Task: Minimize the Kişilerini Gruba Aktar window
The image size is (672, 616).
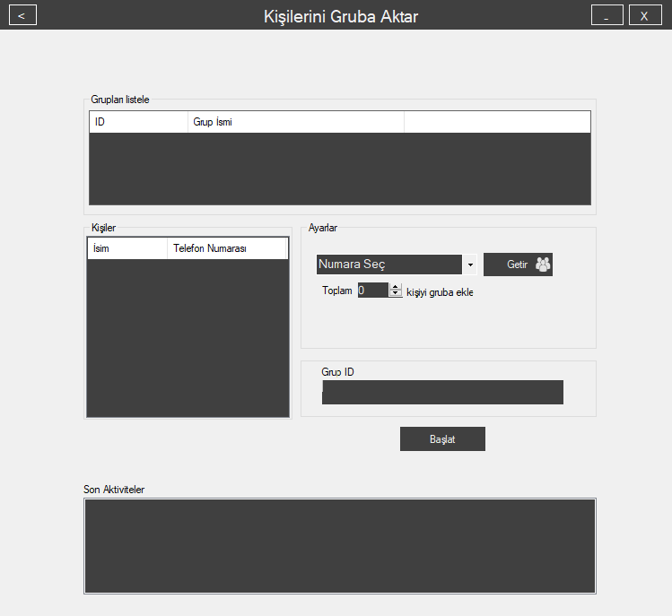Action: click(x=607, y=15)
